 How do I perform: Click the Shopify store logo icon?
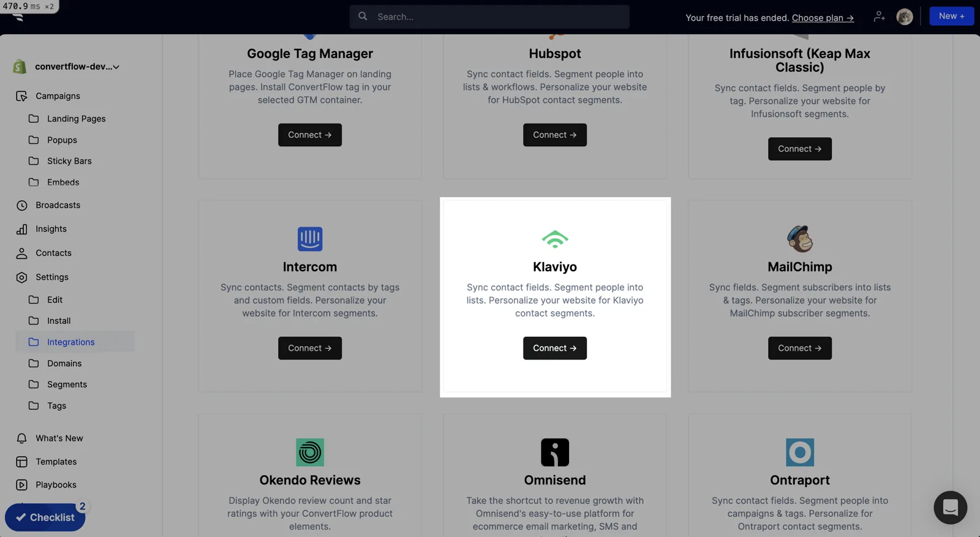[20, 66]
